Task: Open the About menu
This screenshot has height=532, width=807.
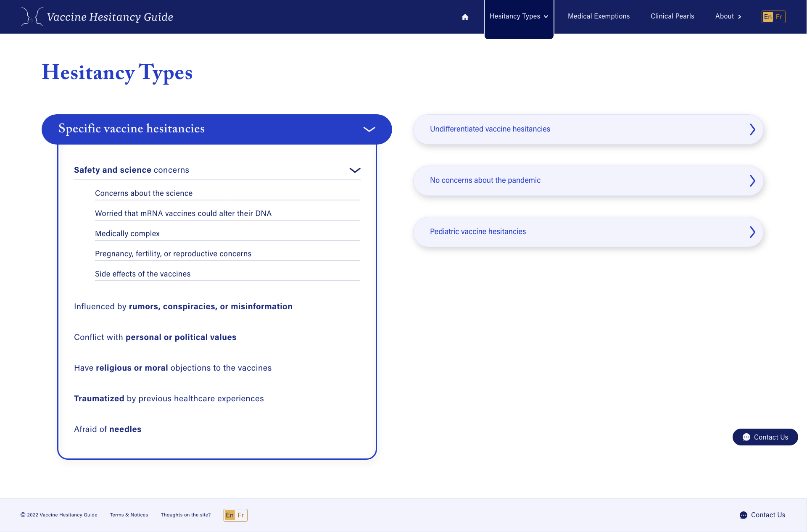Action: coord(728,16)
